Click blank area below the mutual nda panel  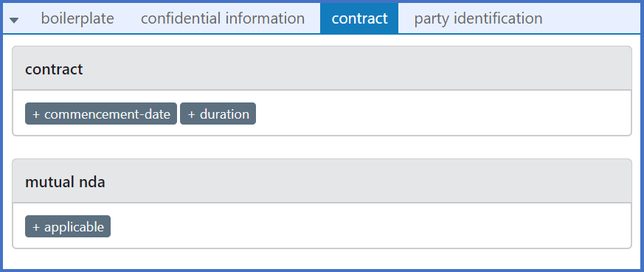pos(322,259)
